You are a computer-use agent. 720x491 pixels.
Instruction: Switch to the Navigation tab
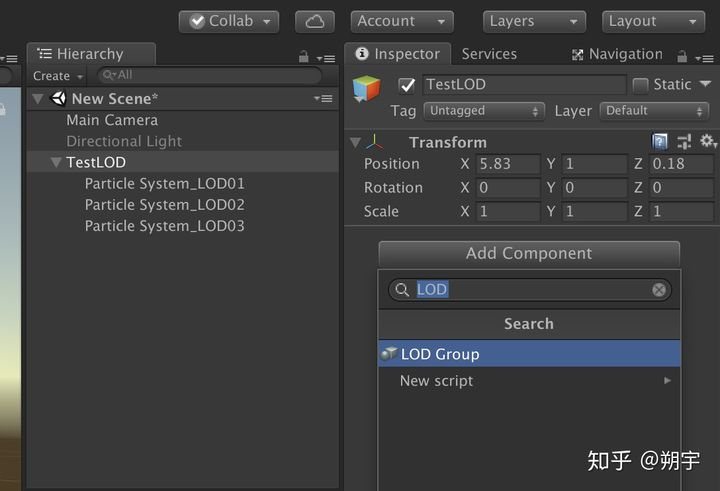(x=617, y=54)
